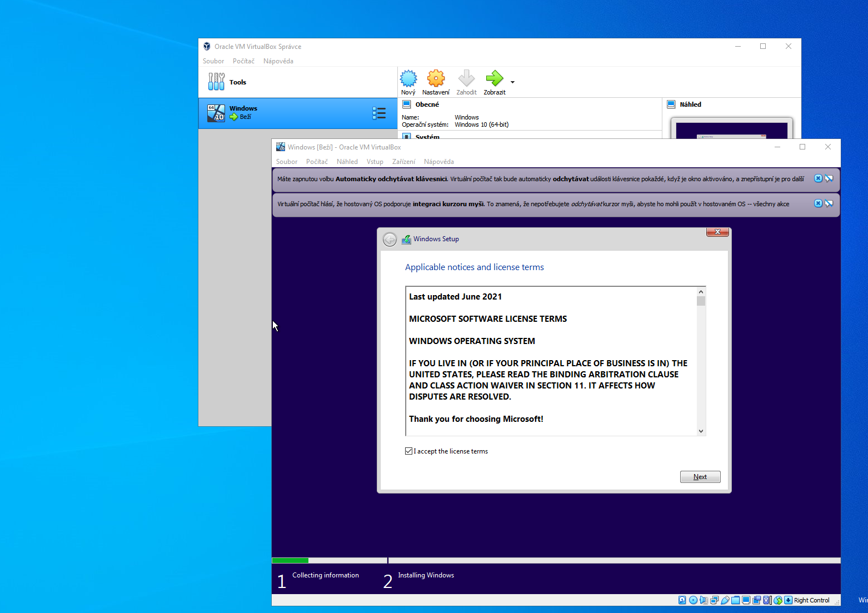The image size is (868, 613).
Task: Click the USB devices status icon
Action: coord(725,600)
